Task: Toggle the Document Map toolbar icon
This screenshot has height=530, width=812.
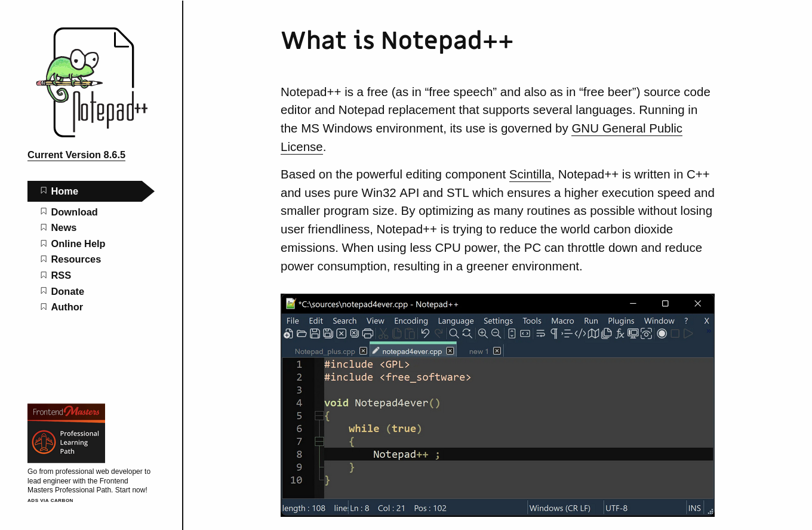Action: click(593, 334)
